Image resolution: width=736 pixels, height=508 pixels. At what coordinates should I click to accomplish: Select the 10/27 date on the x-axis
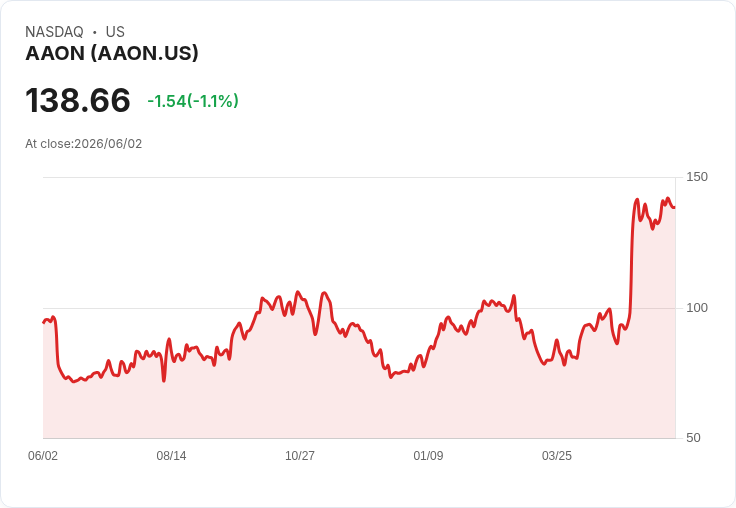pos(300,455)
